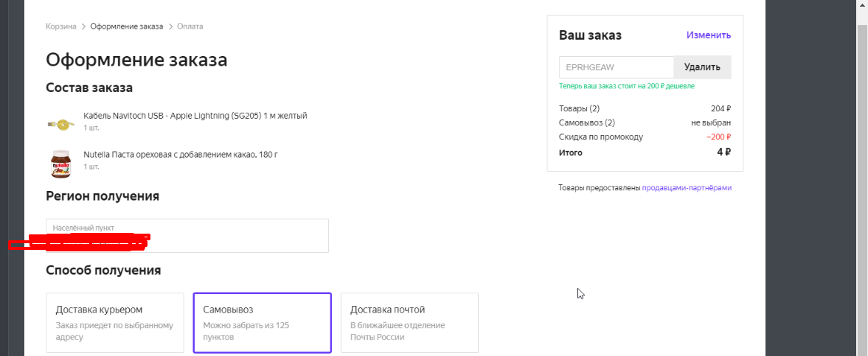This screenshot has height=356, width=868.
Task: Click the Итого total amount 4 ₽
Action: (x=724, y=153)
